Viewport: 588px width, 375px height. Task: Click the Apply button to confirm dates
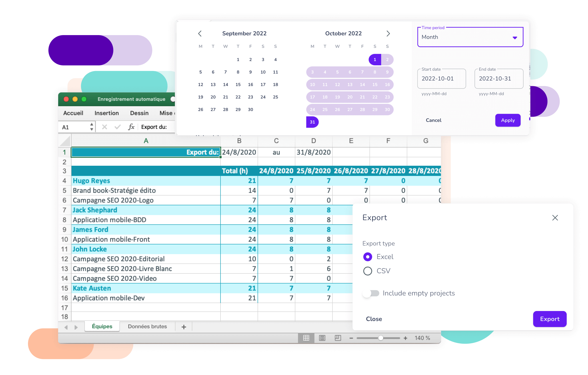coord(507,120)
